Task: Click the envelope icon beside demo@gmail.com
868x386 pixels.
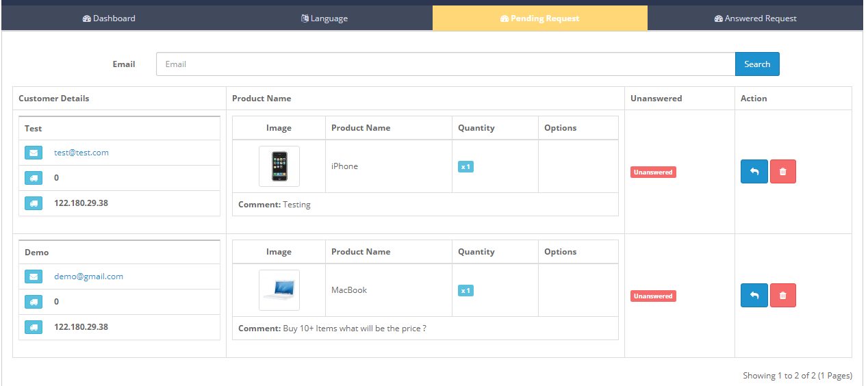Action: click(34, 276)
